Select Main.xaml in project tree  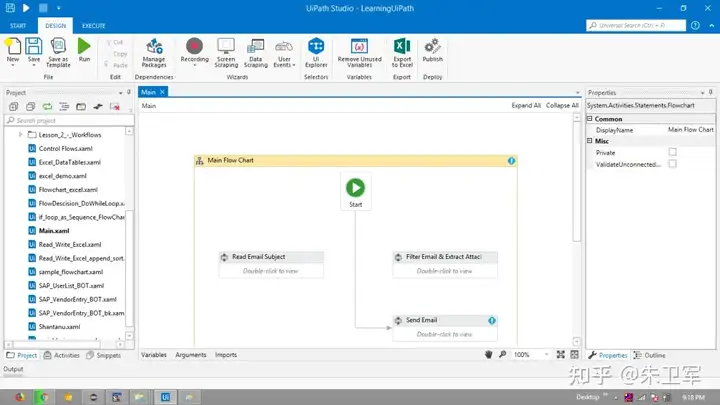[x=54, y=231]
